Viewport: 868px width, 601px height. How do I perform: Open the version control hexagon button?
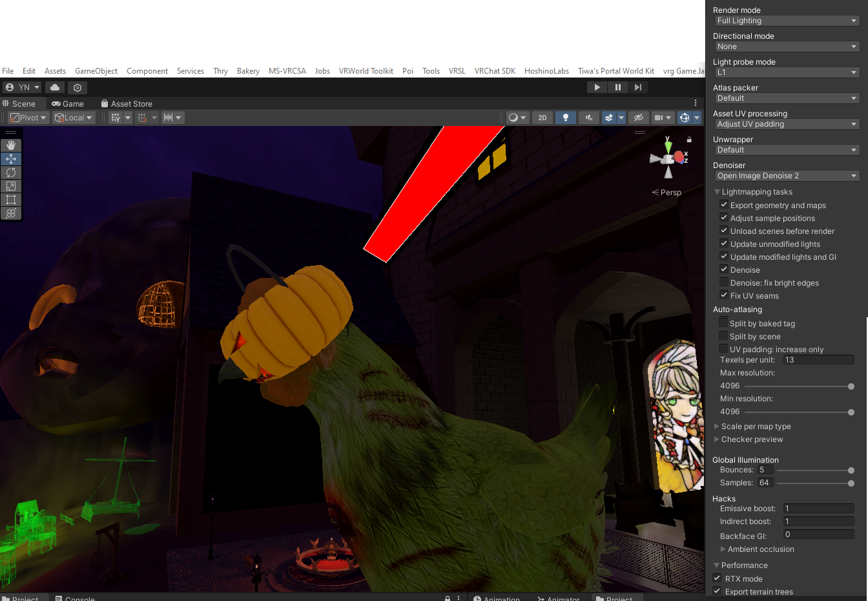click(x=77, y=87)
